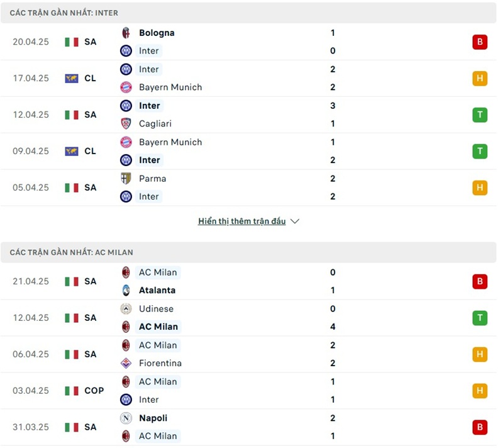Click Bayern Munich crest in 17.04.25 match
The height and width of the screenshot is (448, 503).
(x=126, y=87)
